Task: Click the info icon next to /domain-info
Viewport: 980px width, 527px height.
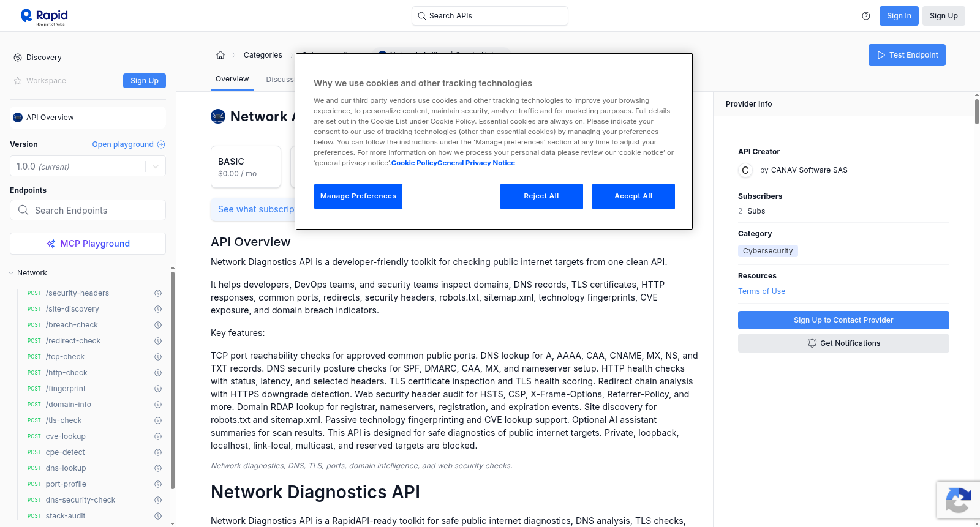Action: (x=158, y=405)
